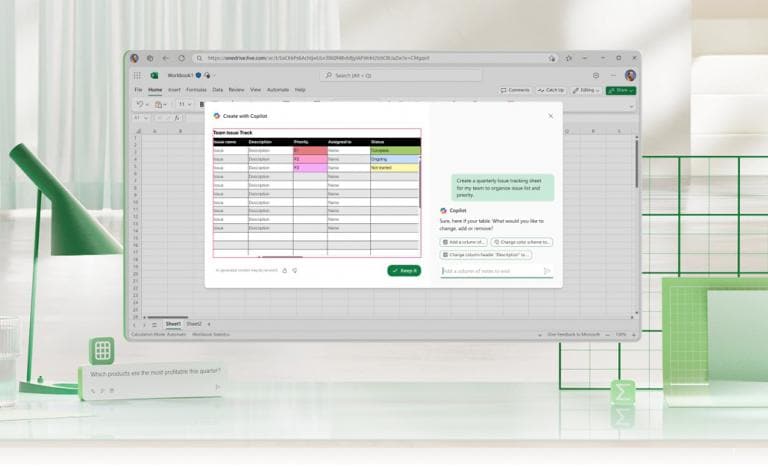This screenshot has width=768, height=470.
Task: Click the thumbs up feedback icon
Action: [285, 270]
